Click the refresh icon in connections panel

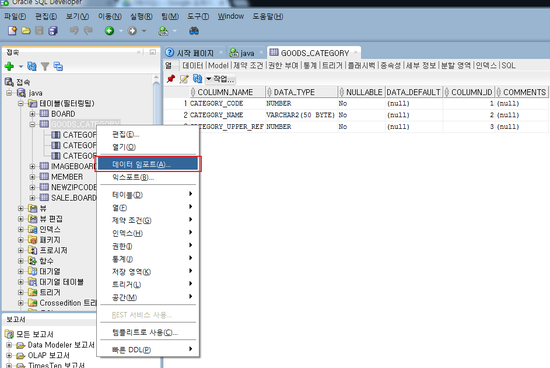(x=32, y=66)
